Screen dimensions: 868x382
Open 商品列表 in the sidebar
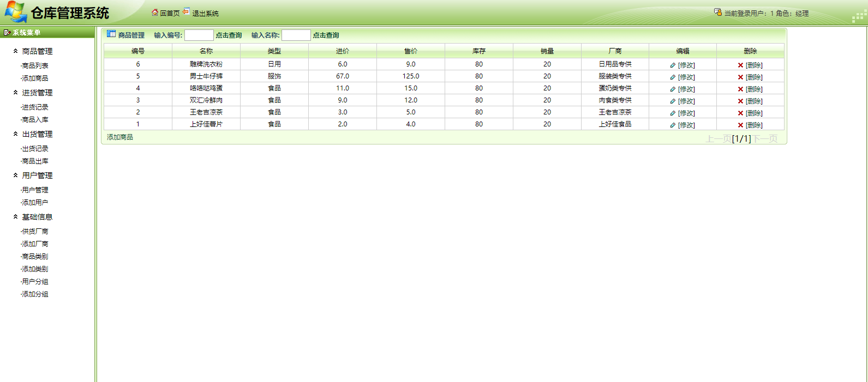click(x=35, y=65)
